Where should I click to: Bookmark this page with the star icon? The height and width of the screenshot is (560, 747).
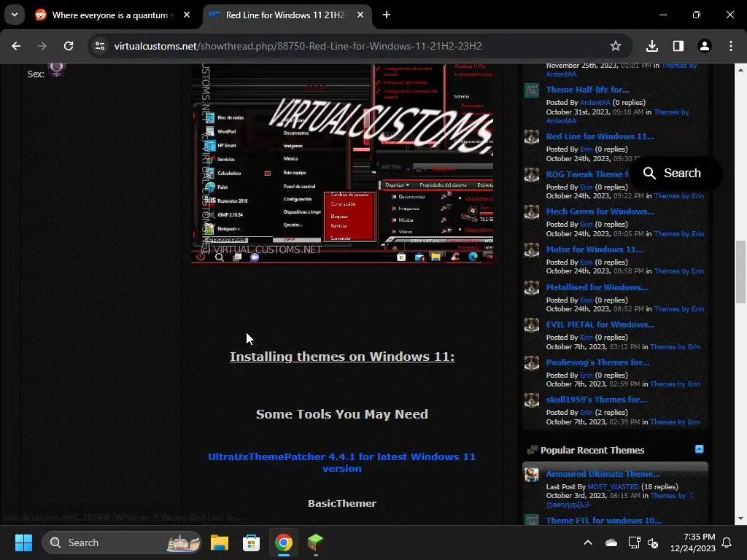coord(616,46)
